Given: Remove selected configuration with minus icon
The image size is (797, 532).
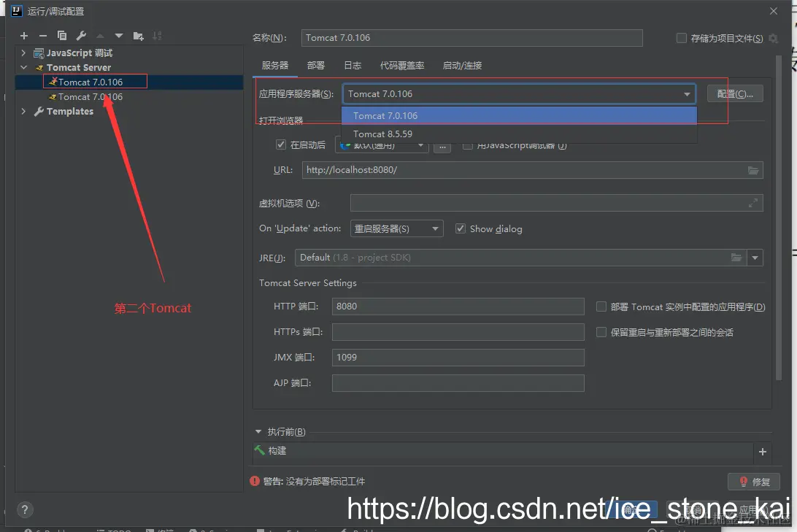Looking at the screenshot, I should click(x=42, y=36).
